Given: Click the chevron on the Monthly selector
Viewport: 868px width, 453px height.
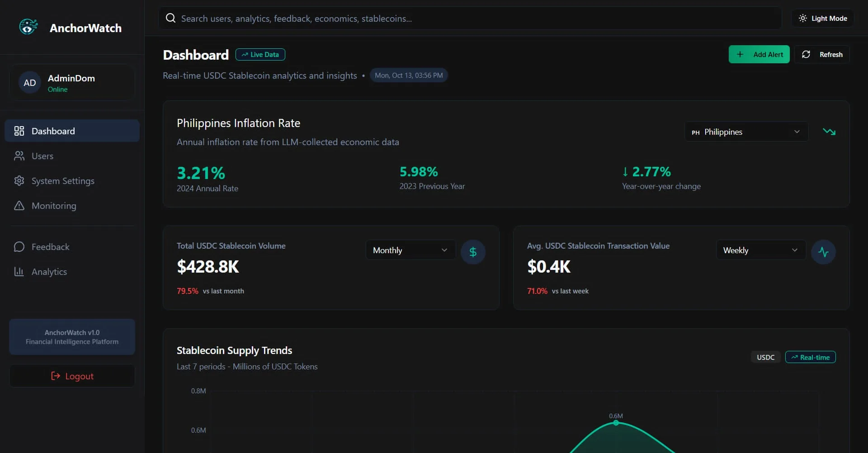Looking at the screenshot, I should pos(444,250).
